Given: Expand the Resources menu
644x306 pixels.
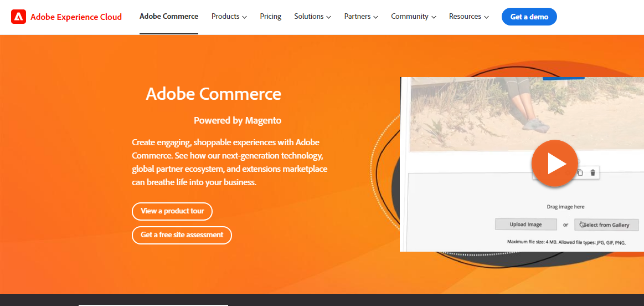Looking at the screenshot, I should [469, 17].
